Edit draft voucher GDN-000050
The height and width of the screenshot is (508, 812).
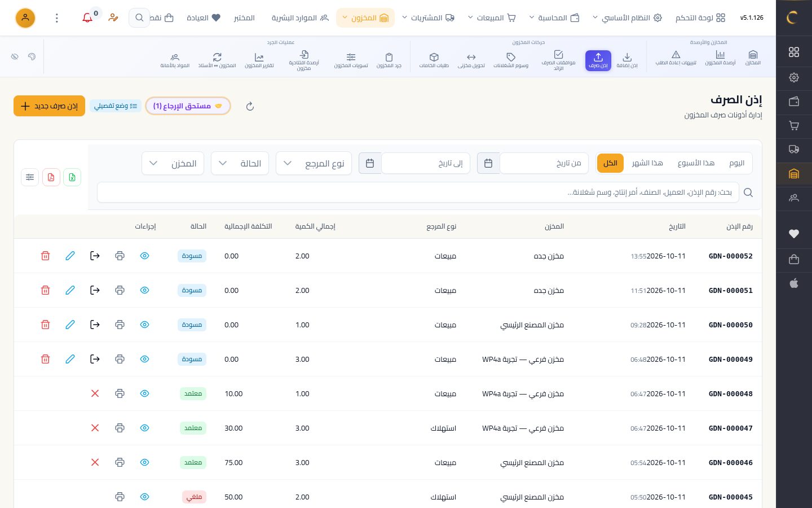coord(70,325)
